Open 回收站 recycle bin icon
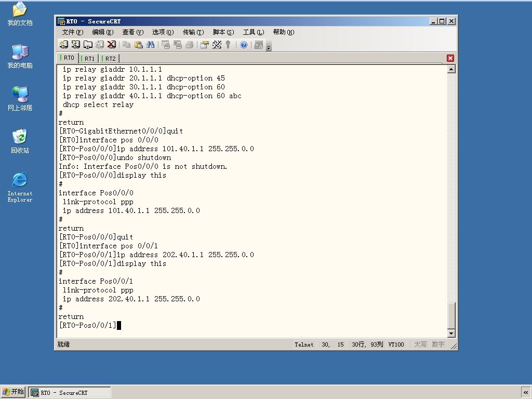The image size is (532, 399). (20, 141)
